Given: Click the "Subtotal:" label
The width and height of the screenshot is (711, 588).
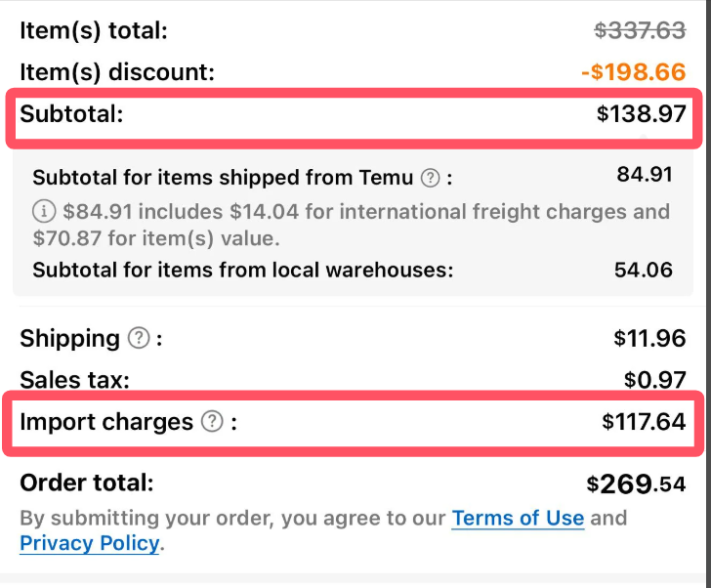Looking at the screenshot, I should pos(71,113).
